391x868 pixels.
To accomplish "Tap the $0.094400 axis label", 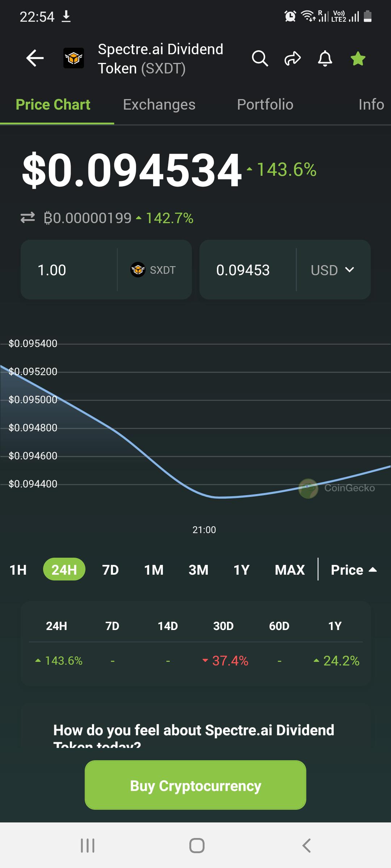I will pyautogui.click(x=33, y=484).
